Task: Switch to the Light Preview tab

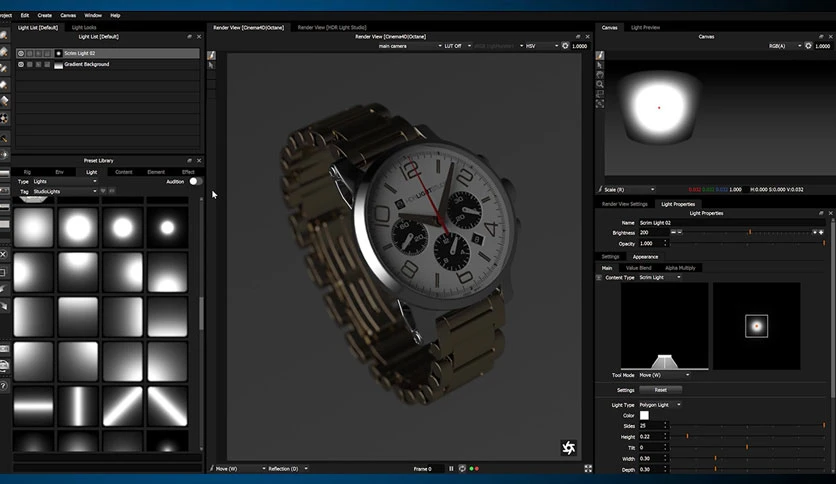Action: click(645, 27)
